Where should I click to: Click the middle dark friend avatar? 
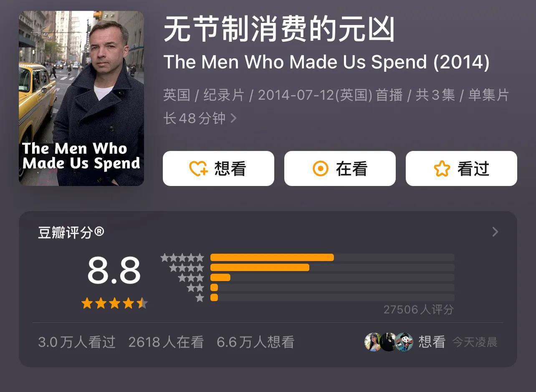pos(388,342)
